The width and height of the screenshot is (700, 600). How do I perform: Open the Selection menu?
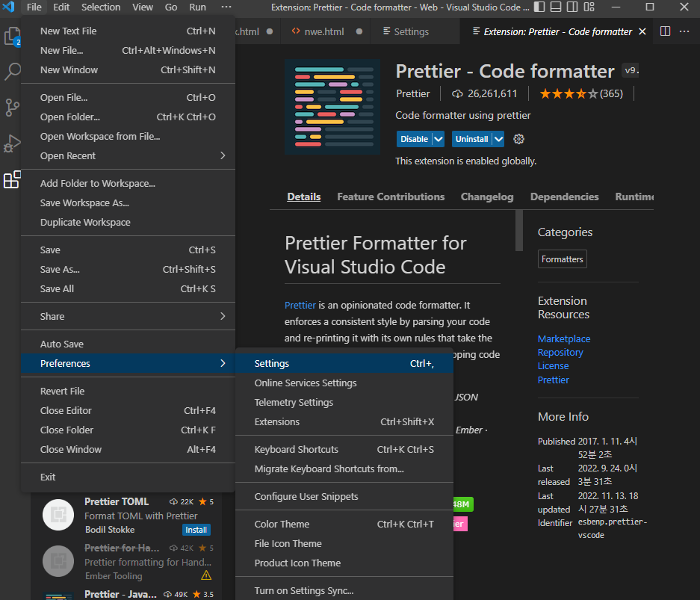[x=101, y=7]
